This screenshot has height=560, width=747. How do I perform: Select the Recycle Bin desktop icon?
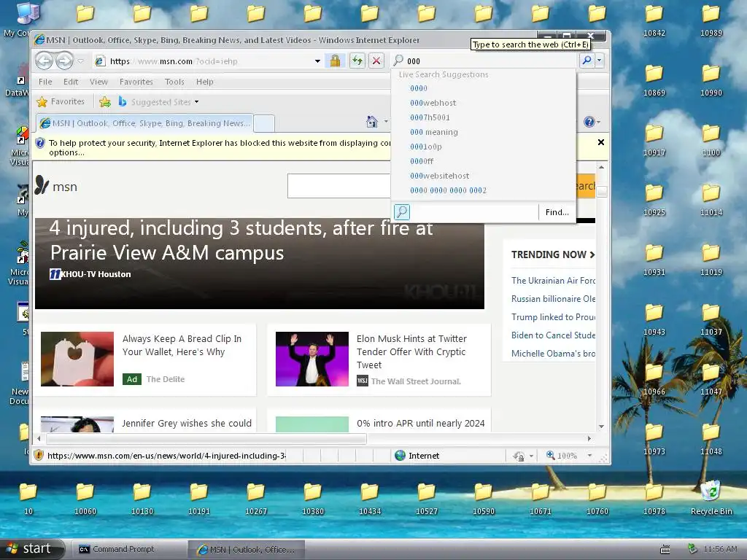point(711,499)
